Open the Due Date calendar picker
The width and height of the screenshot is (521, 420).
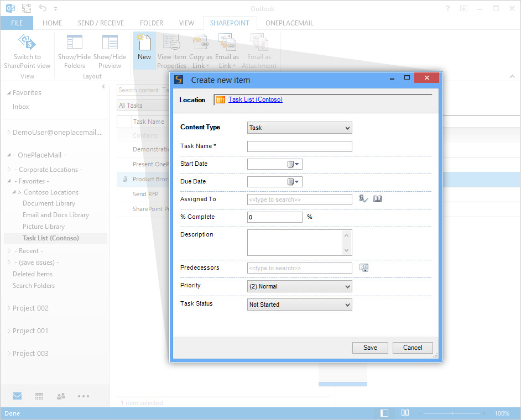point(293,182)
